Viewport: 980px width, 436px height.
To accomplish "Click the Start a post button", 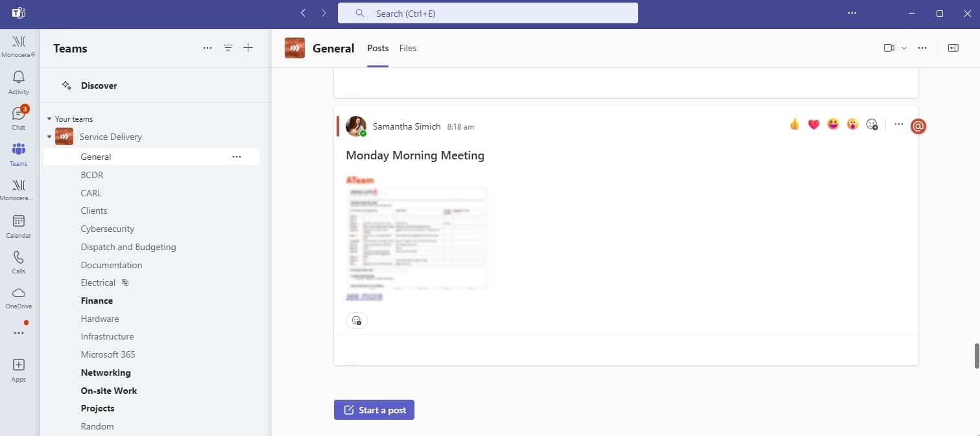I will pos(374,410).
